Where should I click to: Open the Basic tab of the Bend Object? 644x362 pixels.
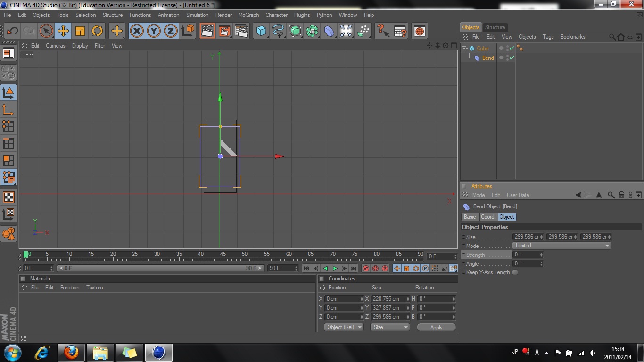(x=470, y=217)
